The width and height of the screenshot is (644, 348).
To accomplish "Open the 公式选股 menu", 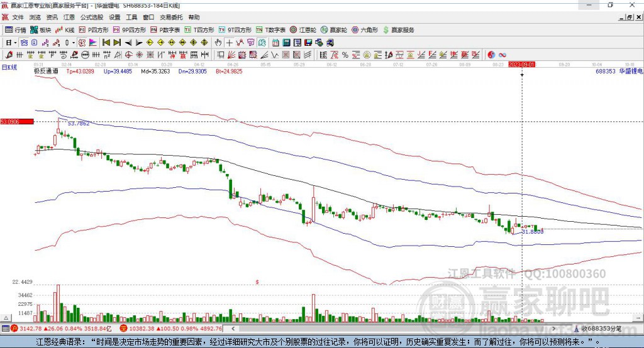I will 92,17.
